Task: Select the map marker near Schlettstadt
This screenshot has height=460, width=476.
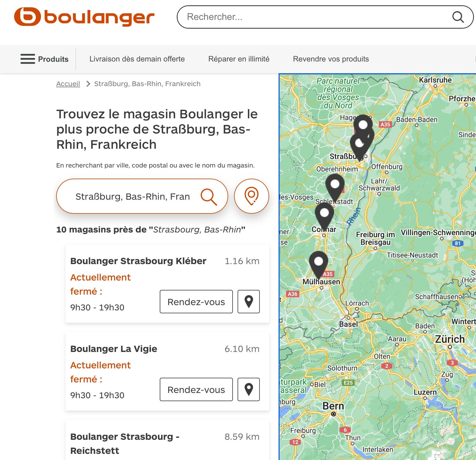Action: tap(335, 188)
